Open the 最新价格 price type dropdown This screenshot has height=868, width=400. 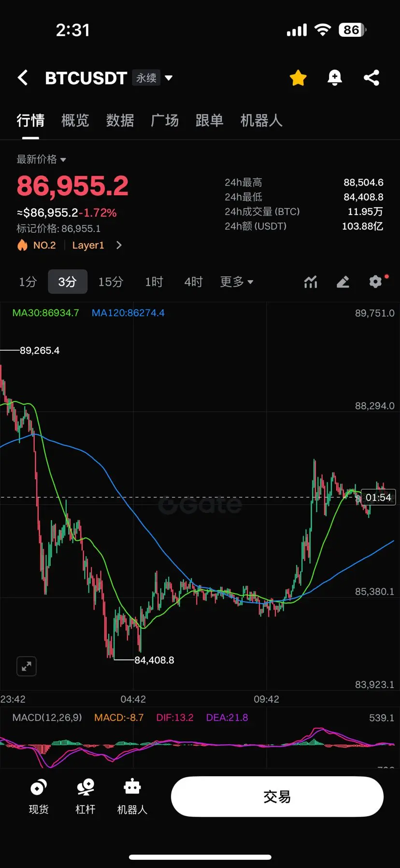point(41,159)
